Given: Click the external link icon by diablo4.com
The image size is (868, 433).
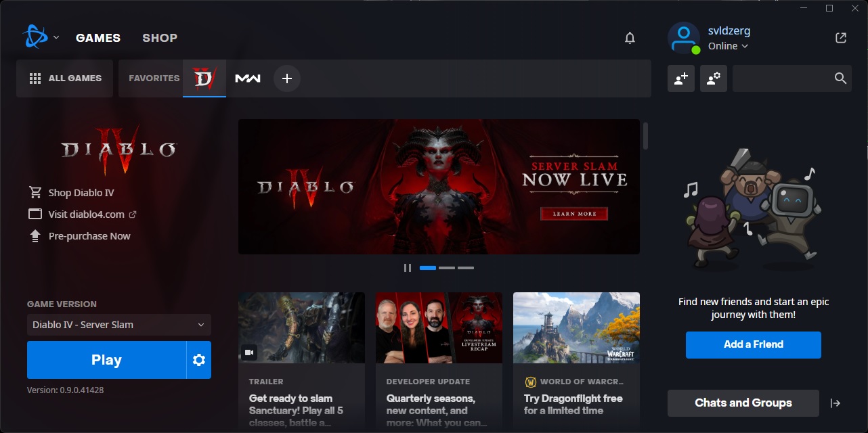Looking at the screenshot, I should [x=133, y=214].
